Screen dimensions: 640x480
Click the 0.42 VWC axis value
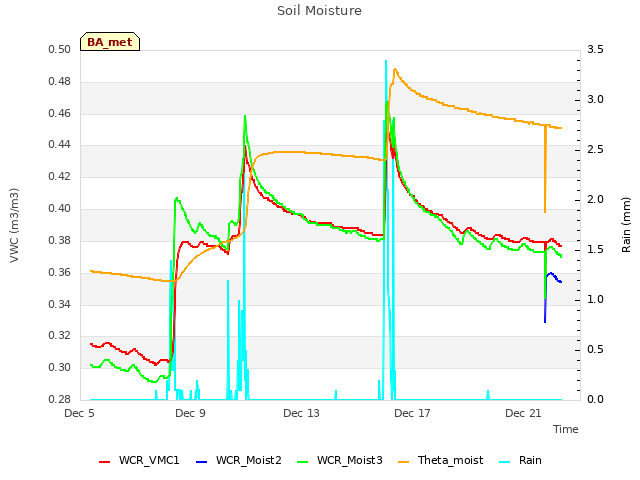[x=60, y=176]
